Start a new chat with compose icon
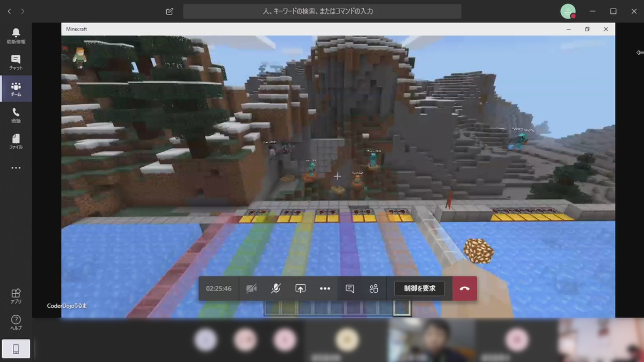This screenshot has width=644, height=362. (x=170, y=11)
